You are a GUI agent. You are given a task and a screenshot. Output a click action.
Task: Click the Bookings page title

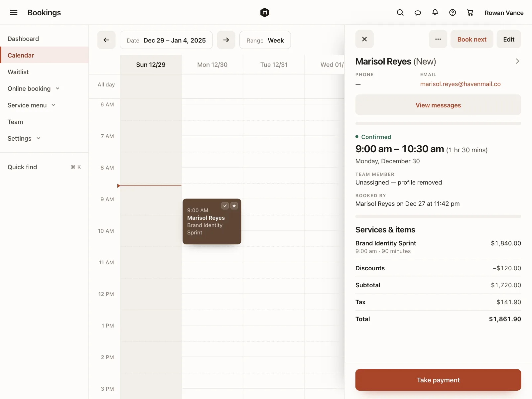point(44,13)
